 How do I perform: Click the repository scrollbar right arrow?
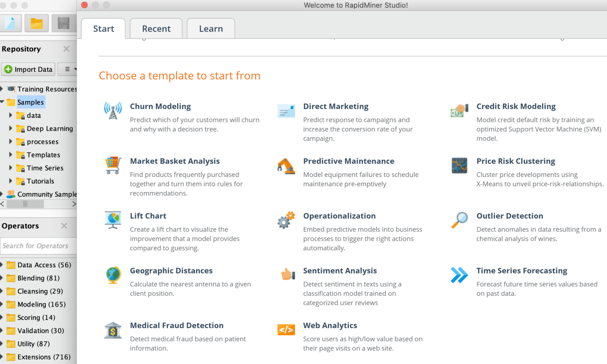click(x=74, y=204)
